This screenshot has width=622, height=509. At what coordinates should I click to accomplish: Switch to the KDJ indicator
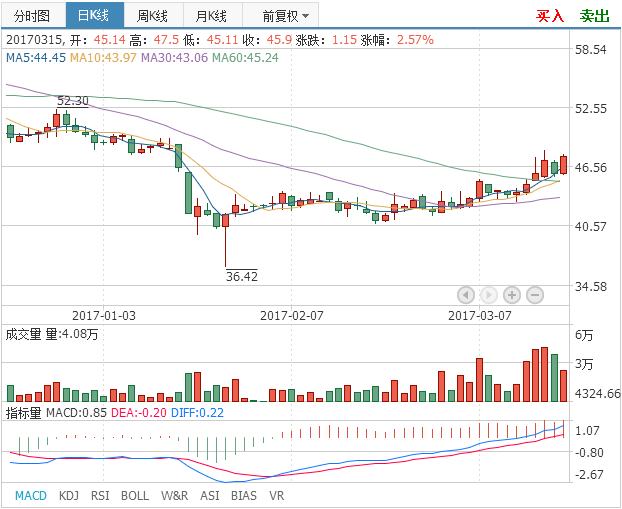(69, 495)
